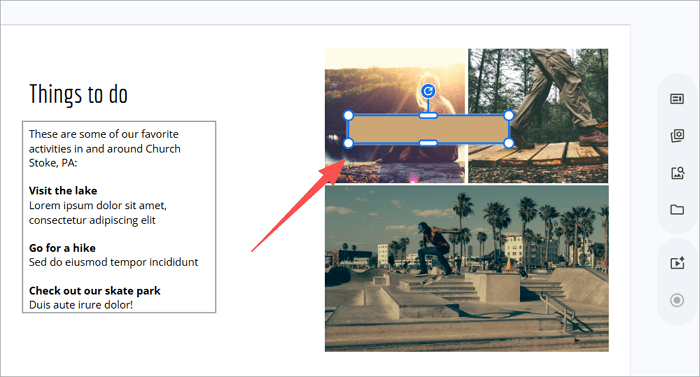This screenshot has width=700, height=377.
Task: Open the templates panel icon in sidebar
Action: (677, 99)
